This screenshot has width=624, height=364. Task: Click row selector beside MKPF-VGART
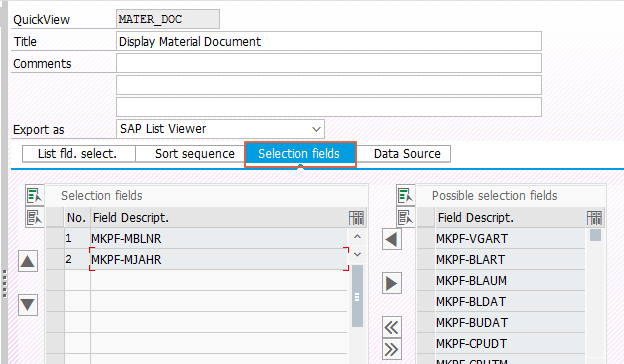click(426, 239)
